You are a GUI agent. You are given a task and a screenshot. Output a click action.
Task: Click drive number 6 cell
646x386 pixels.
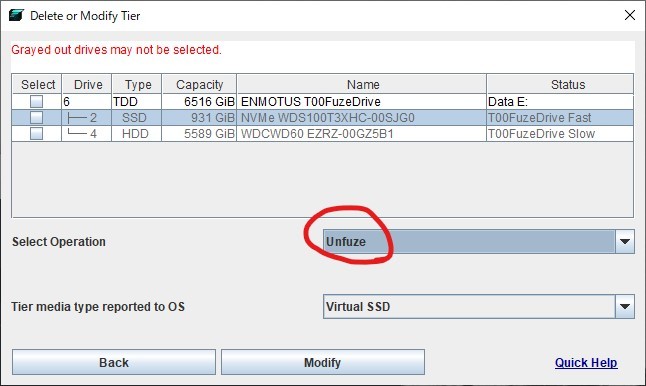[87, 101]
